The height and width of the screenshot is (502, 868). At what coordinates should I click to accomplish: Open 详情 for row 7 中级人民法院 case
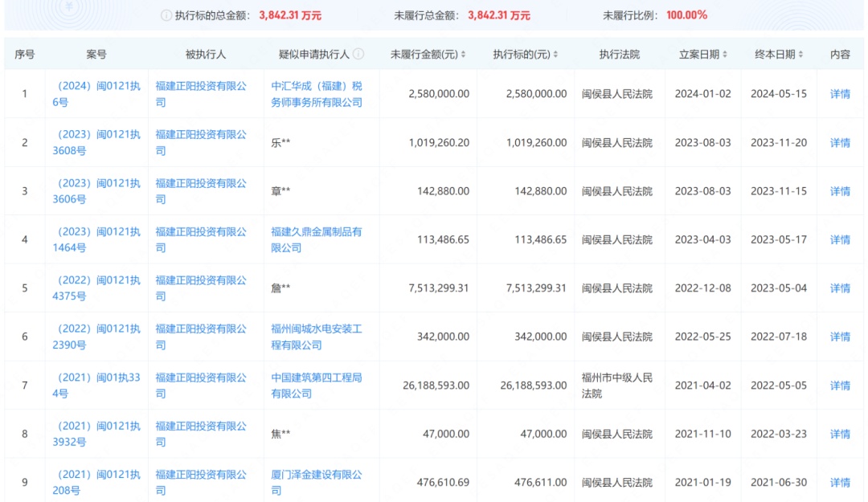coord(840,386)
